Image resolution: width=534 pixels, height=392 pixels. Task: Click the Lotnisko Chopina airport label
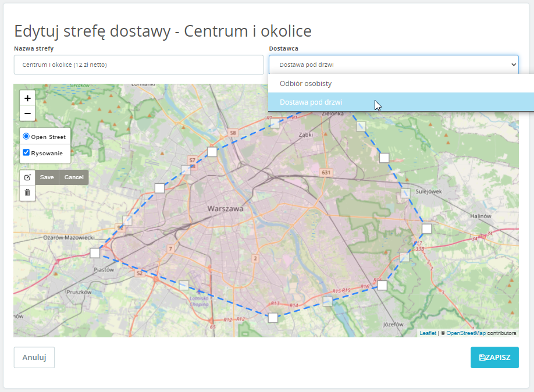tap(199, 301)
